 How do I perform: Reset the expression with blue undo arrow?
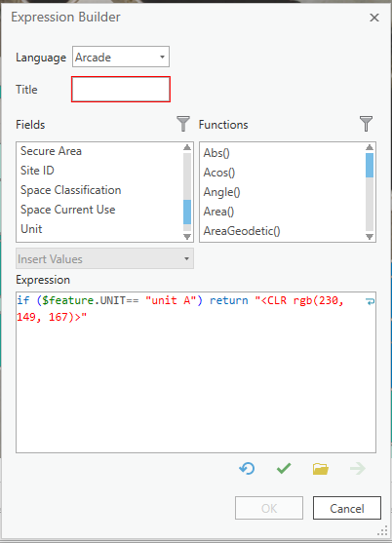point(247,469)
